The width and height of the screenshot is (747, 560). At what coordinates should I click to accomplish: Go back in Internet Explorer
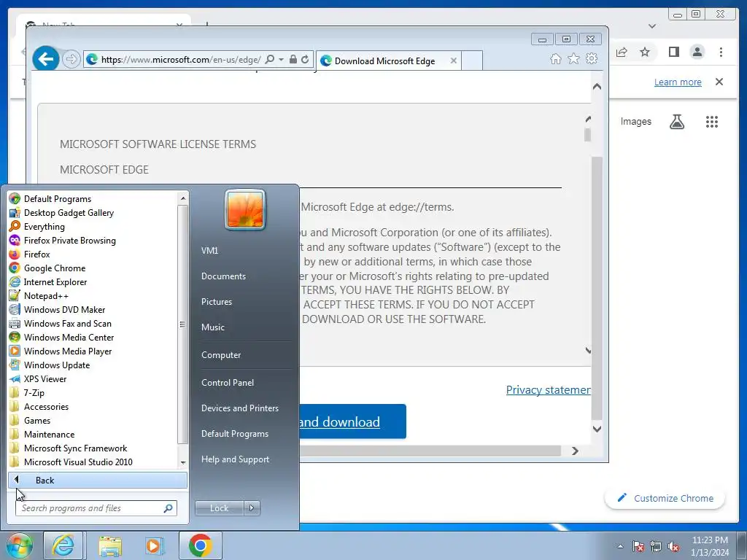point(46,59)
